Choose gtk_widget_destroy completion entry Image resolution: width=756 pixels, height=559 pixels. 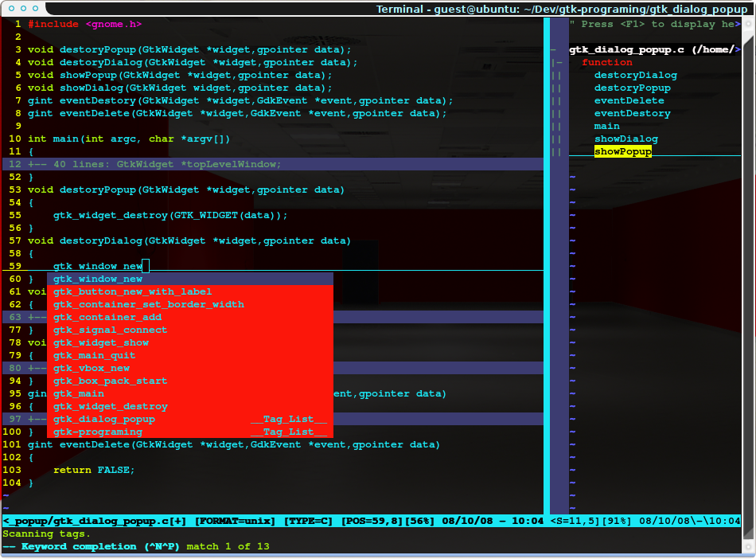coord(190,406)
